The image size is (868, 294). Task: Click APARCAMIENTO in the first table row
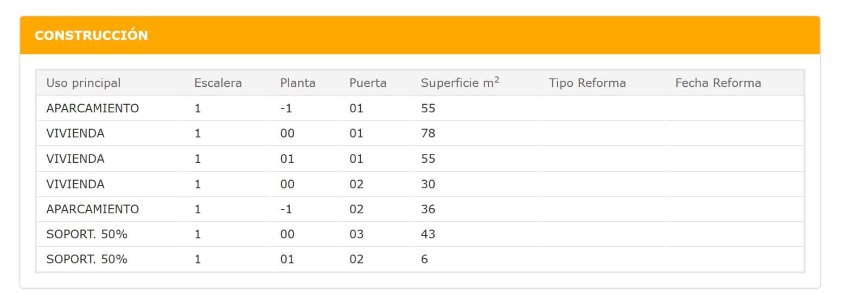click(x=93, y=108)
